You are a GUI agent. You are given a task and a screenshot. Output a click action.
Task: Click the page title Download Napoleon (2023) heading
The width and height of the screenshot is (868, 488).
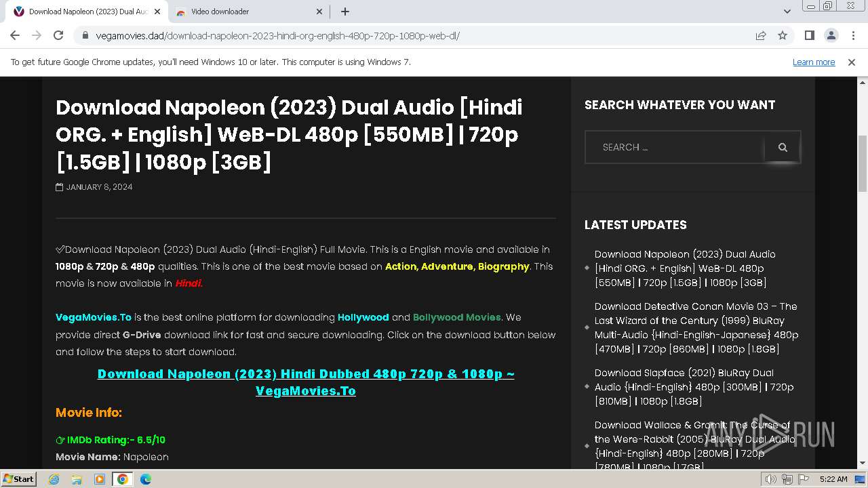click(x=289, y=134)
